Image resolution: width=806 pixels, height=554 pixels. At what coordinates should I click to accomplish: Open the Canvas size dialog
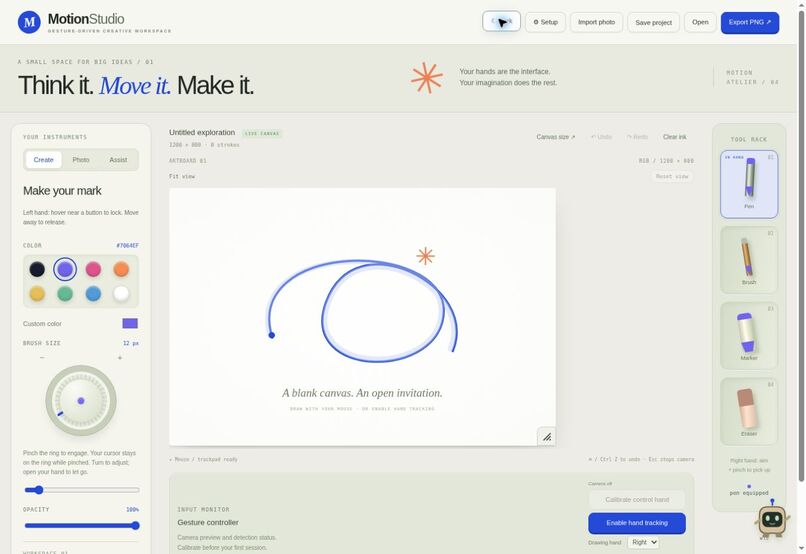click(x=556, y=137)
